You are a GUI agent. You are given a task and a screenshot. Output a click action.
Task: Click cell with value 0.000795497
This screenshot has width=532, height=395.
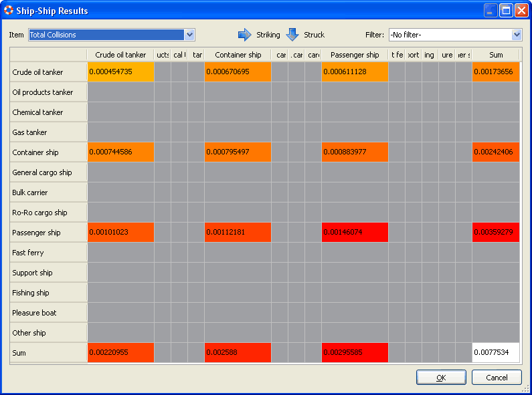pos(238,152)
